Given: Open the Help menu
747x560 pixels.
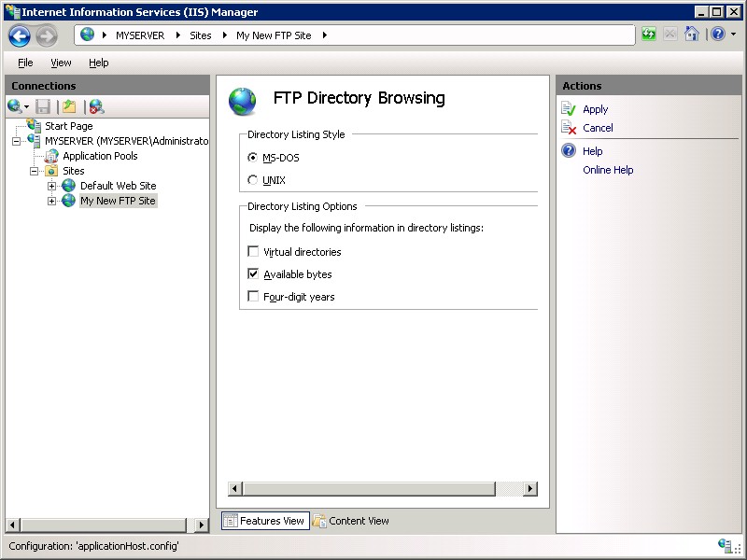Looking at the screenshot, I should pos(99,63).
